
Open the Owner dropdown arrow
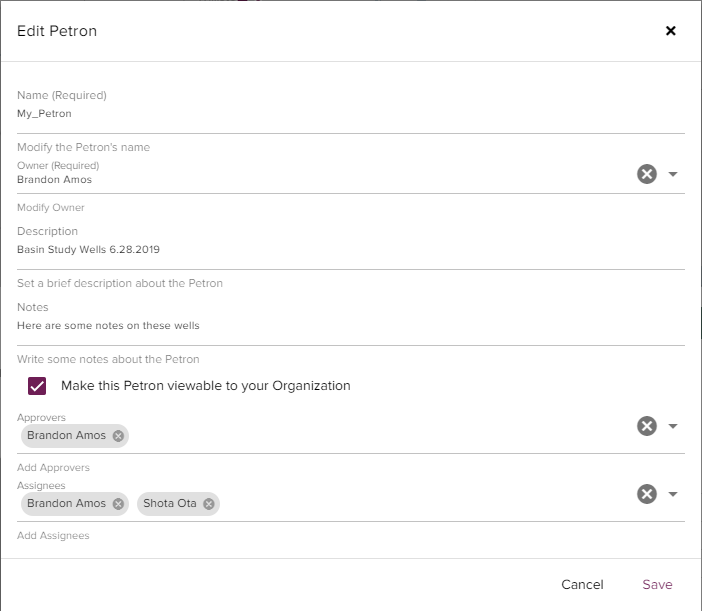673,174
